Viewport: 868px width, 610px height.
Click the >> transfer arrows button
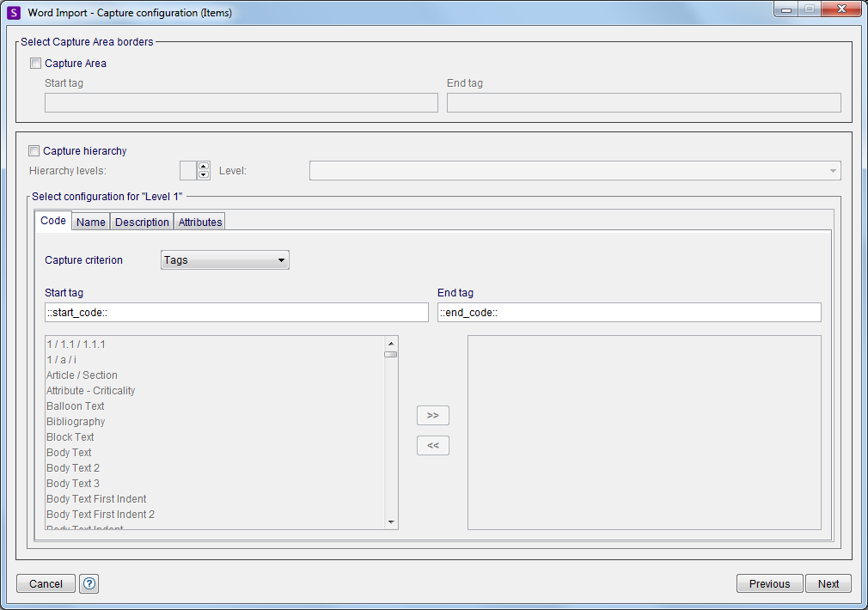(x=432, y=415)
